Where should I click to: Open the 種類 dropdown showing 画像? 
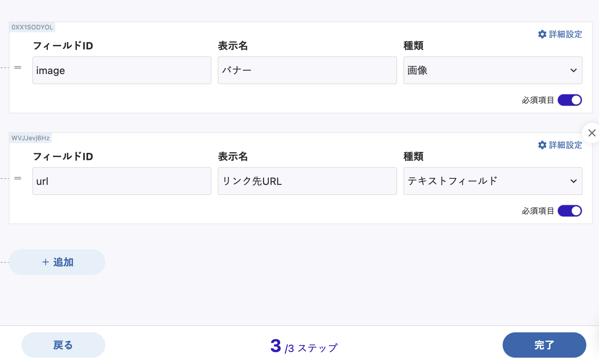(x=493, y=70)
